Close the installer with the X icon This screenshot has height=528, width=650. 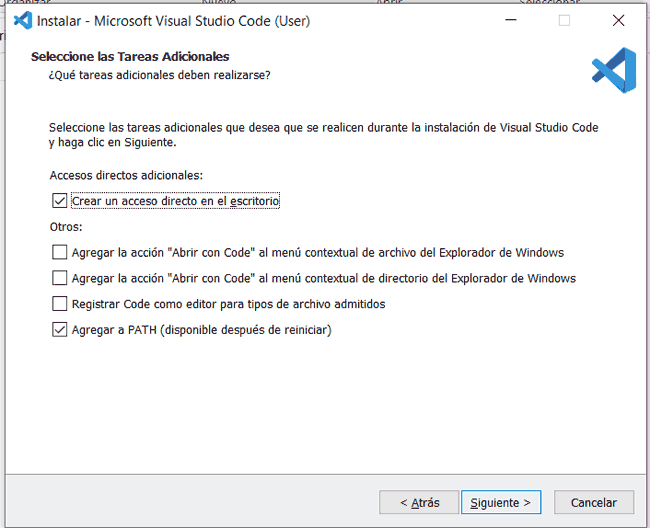click(x=618, y=20)
